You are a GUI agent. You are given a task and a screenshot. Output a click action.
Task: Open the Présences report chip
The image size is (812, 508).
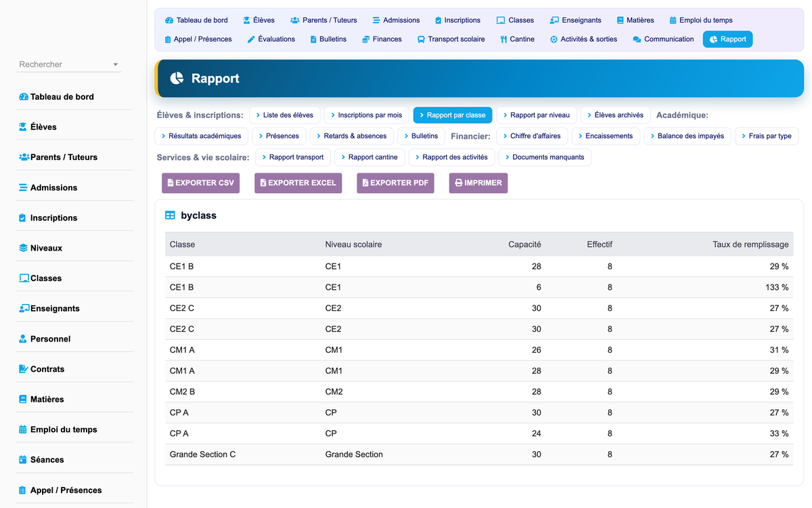pos(279,136)
